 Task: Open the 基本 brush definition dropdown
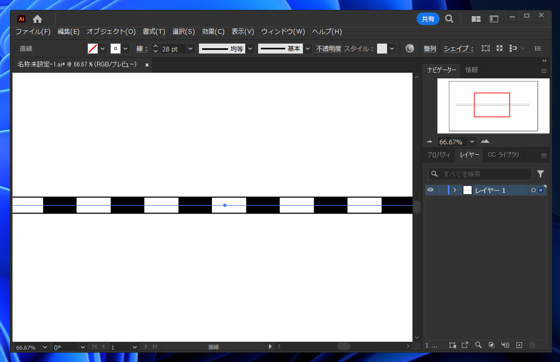(308, 49)
